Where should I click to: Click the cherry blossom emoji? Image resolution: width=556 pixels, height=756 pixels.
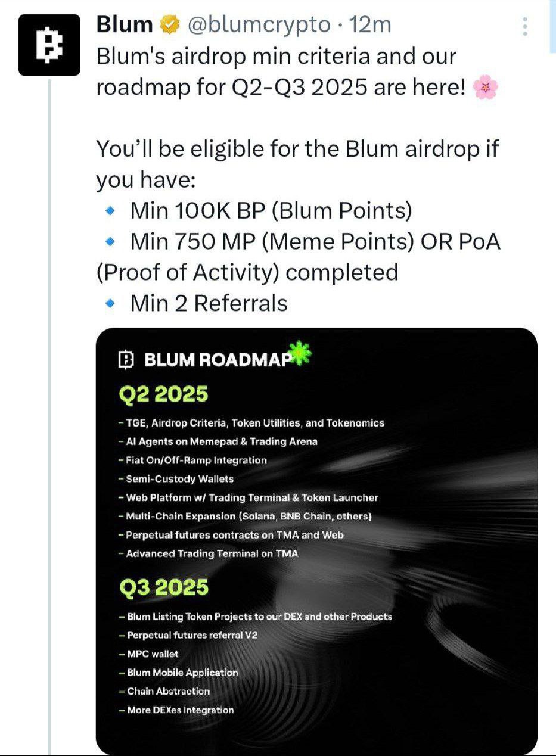(x=484, y=89)
